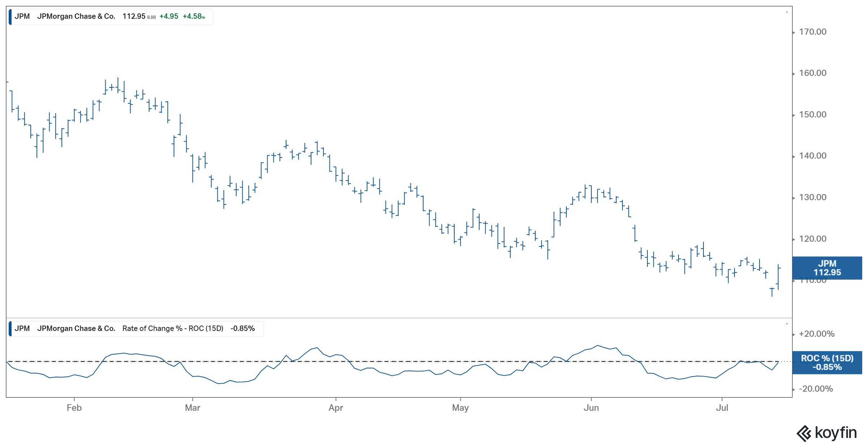Click the JPM ticker legend label

tap(22, 16)
